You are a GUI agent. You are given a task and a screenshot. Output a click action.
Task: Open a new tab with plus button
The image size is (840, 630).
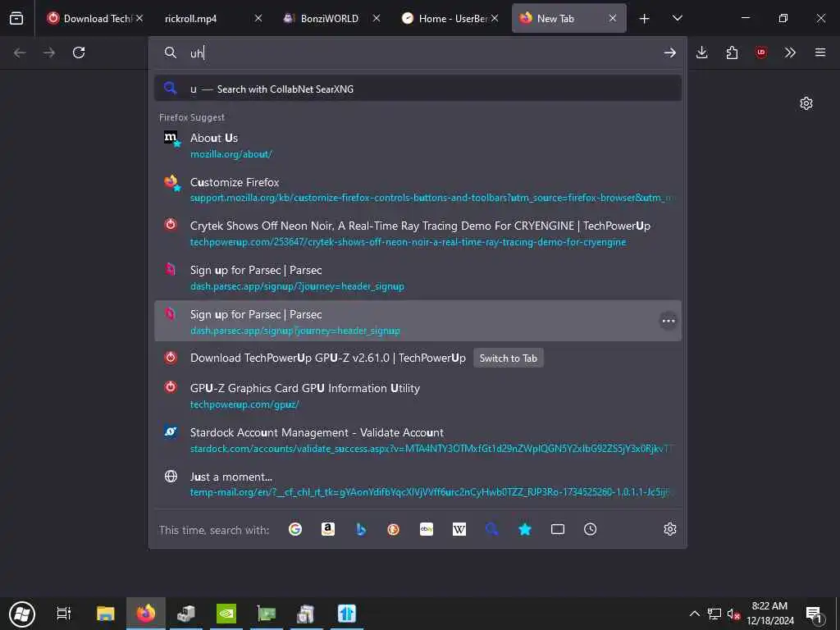point(645,19)
